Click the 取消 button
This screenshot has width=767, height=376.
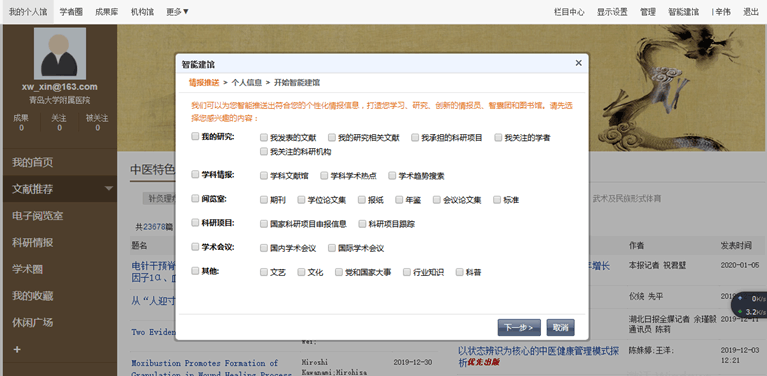tap(561, 328)
